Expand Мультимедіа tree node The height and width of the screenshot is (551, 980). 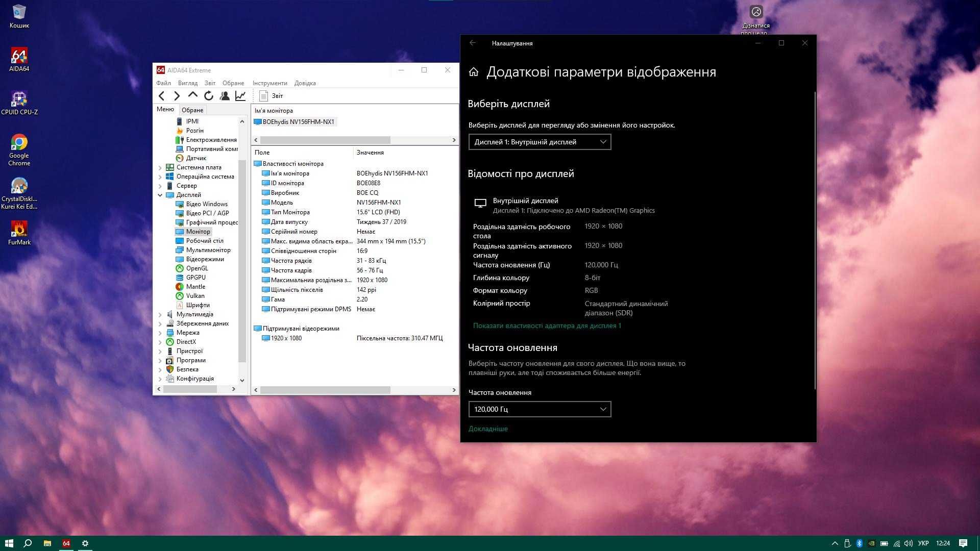(160, 314)
